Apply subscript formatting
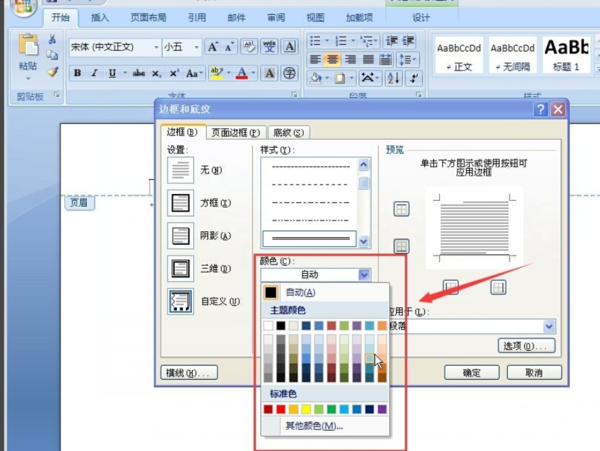600x451 pixels. pos(156,73)
